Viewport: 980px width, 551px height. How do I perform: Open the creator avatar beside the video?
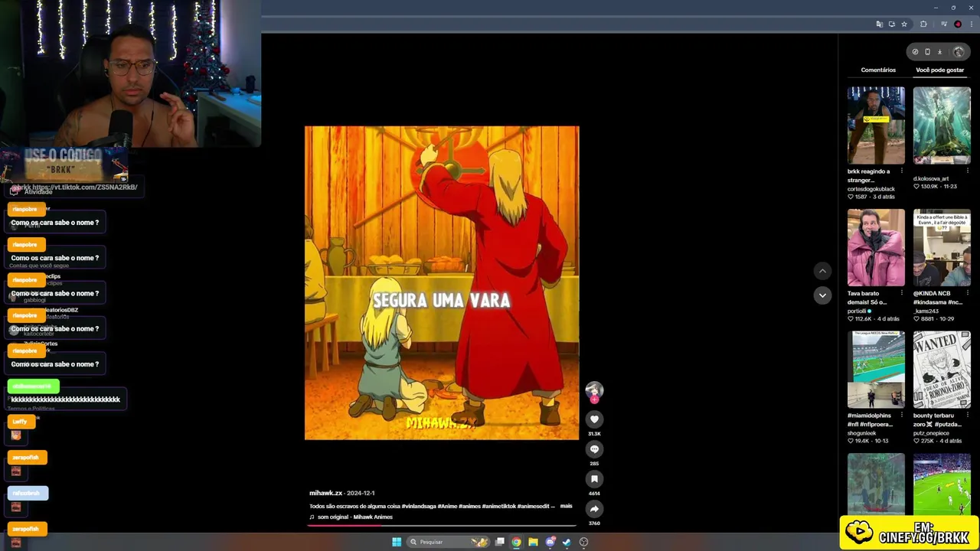pos(594,391)
